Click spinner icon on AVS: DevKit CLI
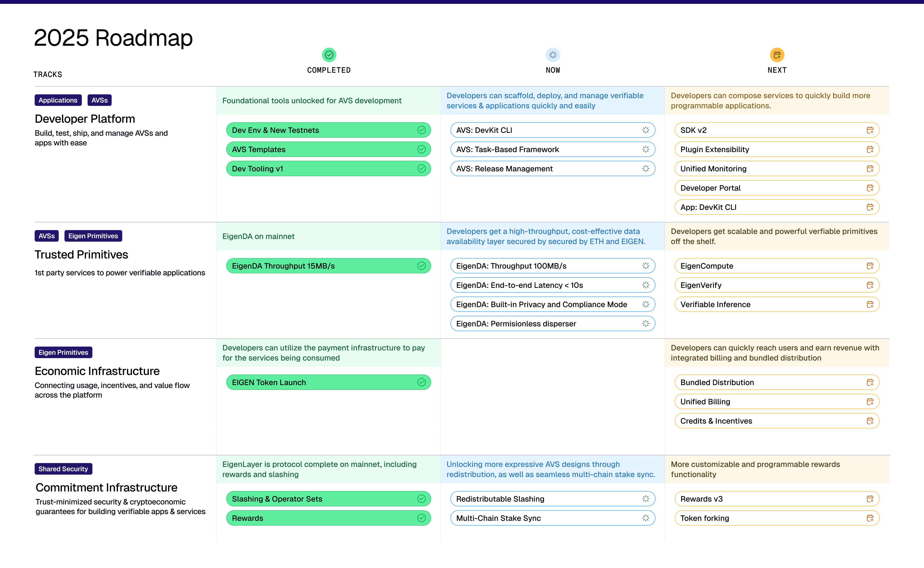Screen dimensions: 924x568 [x=645, y=130]
